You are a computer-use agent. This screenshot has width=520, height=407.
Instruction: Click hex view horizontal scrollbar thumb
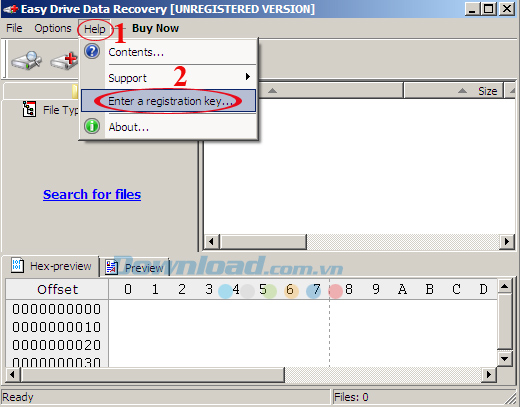[153, 375]
